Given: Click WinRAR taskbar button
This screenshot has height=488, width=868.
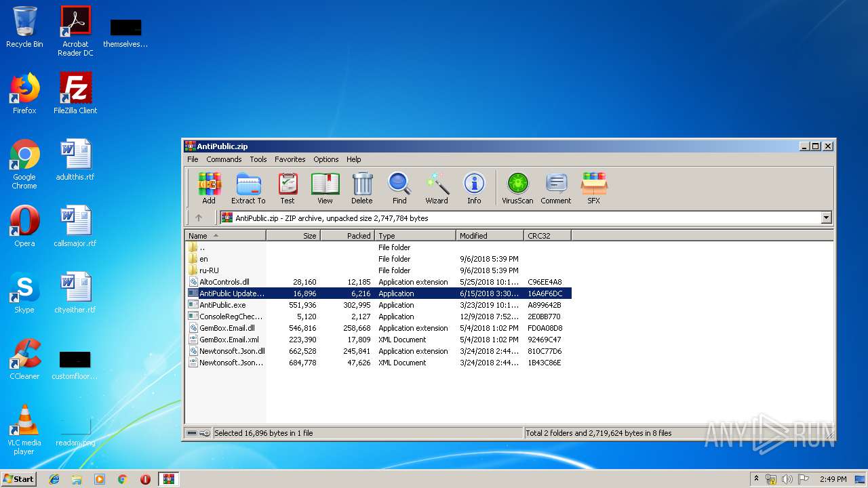Looking at the screenshot, I should click(x=168, y=479).
